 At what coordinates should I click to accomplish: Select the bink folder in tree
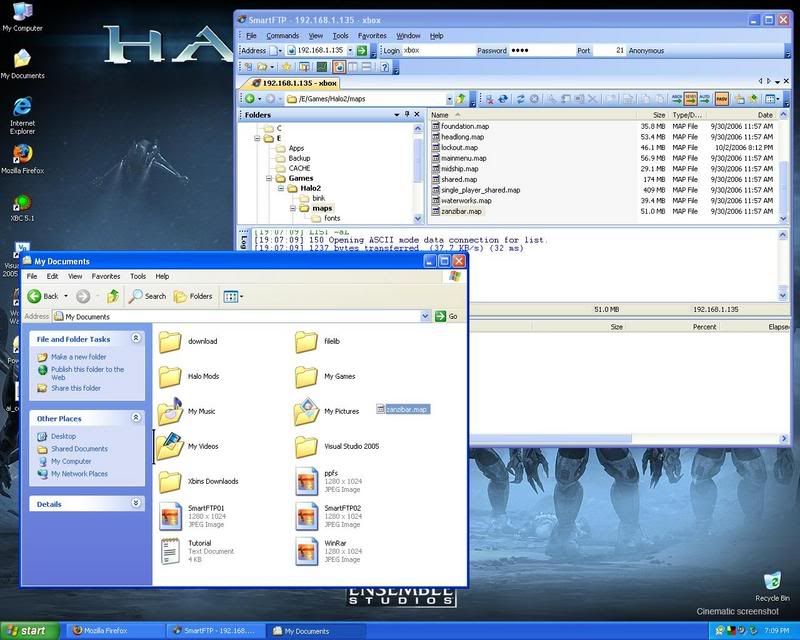313,198
